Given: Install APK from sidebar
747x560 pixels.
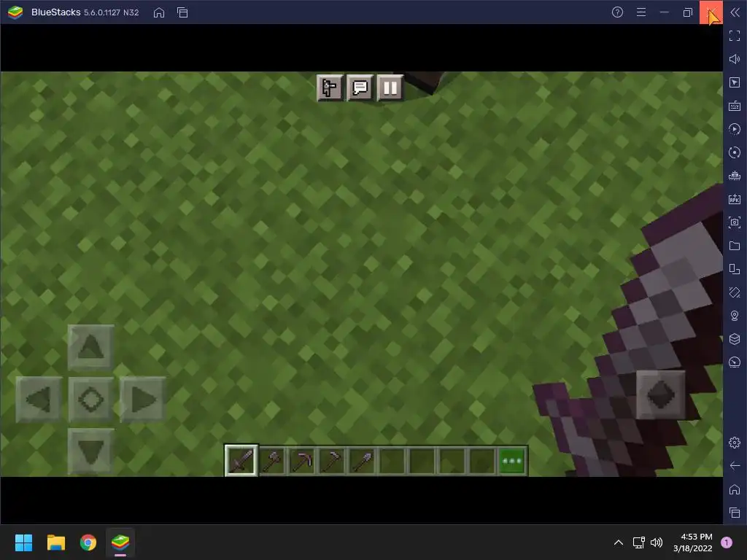Looking at the screenshot, I should [735, 199].
